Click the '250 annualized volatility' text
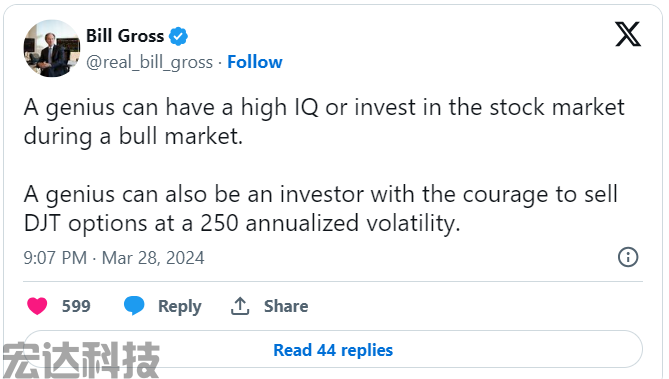 tap(330, 224)
